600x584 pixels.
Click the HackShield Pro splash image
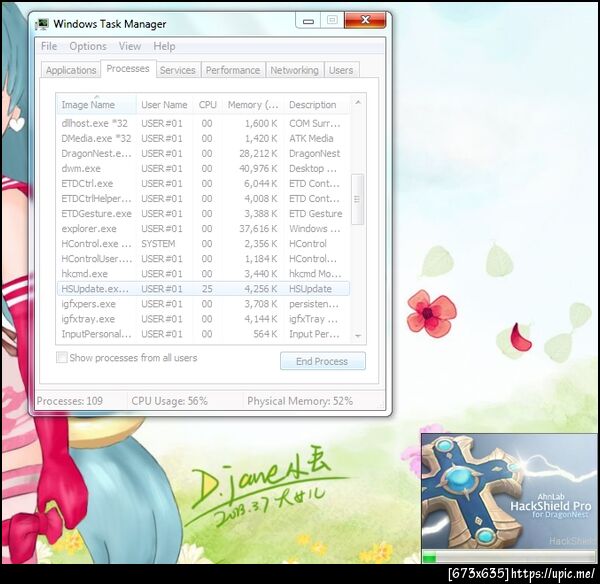point(509,492)
